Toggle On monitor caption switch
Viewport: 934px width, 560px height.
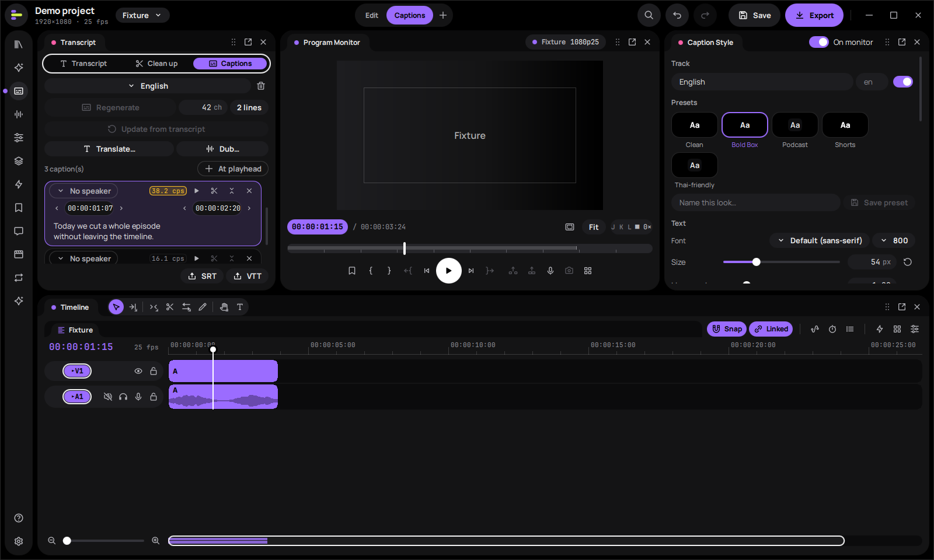[818, 42]
